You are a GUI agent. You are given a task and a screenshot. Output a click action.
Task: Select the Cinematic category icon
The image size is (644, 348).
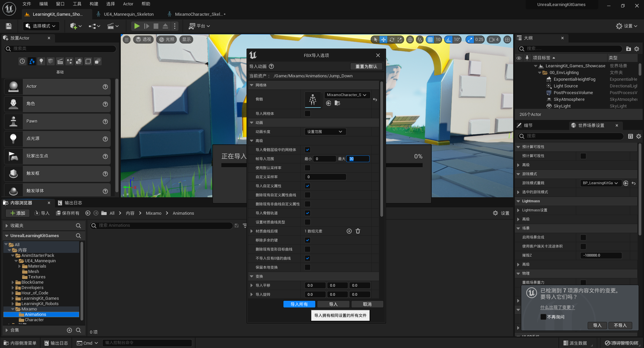pyautogui.click(x=60, y=61)
